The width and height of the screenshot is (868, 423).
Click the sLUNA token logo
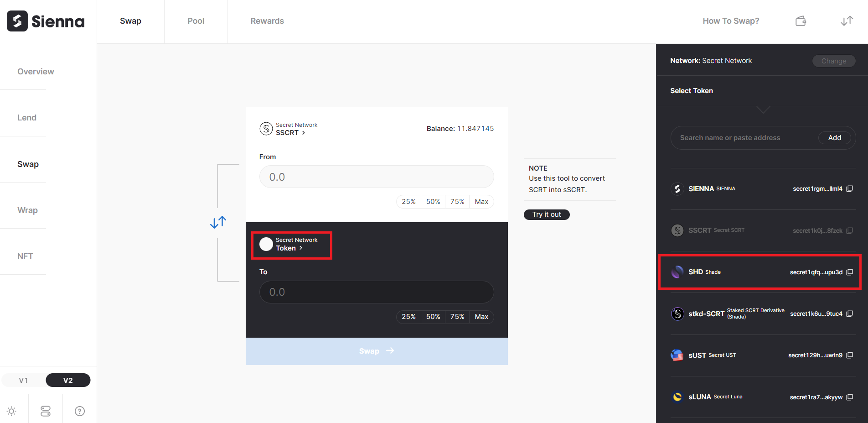tap(677, 397)
